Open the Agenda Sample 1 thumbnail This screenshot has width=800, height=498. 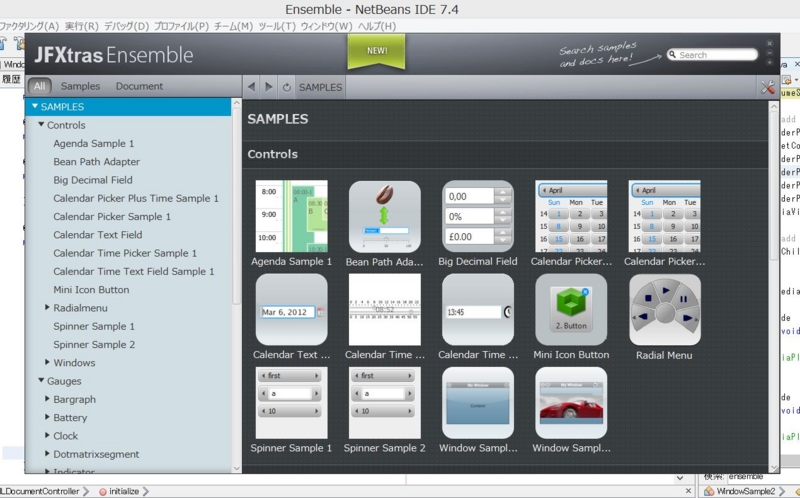pos(291,216)
